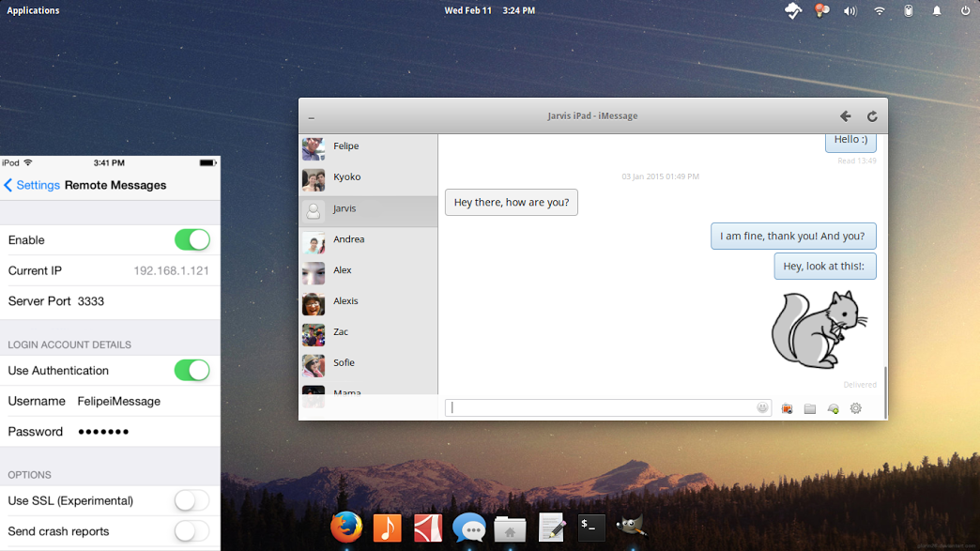This screenshot has height=551, width=980.
Task: Click the message text input field
Action: tap(601, 408)
